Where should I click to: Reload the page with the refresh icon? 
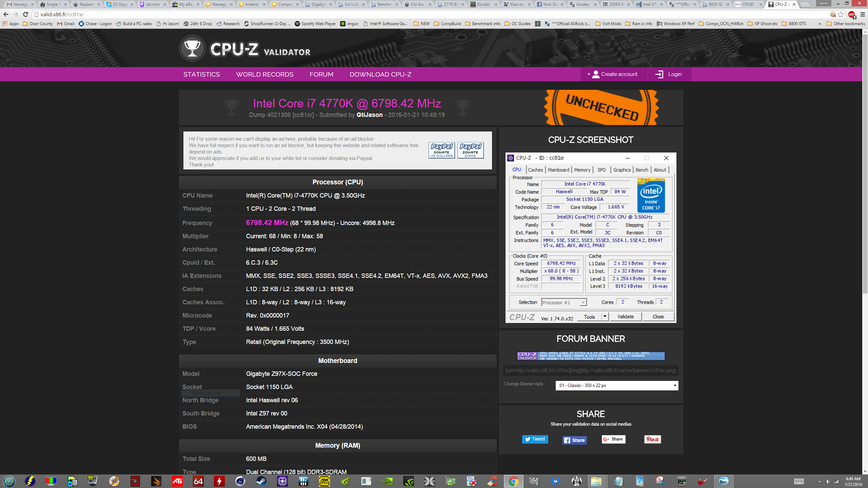pyautogui.click(x=25, y=14)
